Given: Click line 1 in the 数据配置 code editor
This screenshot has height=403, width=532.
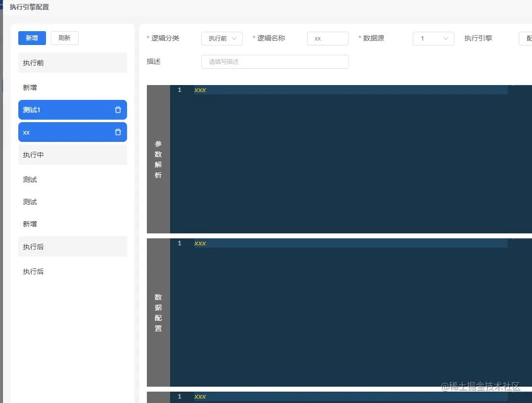Looking at the screenshot, I should 351,243.
